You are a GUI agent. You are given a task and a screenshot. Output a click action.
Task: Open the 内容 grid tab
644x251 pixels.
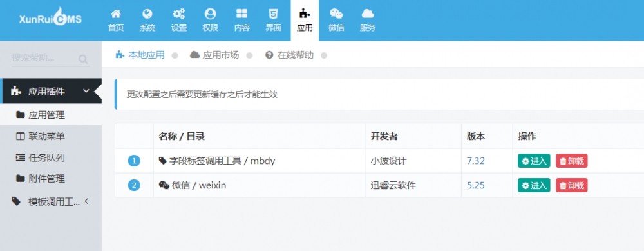241,21
